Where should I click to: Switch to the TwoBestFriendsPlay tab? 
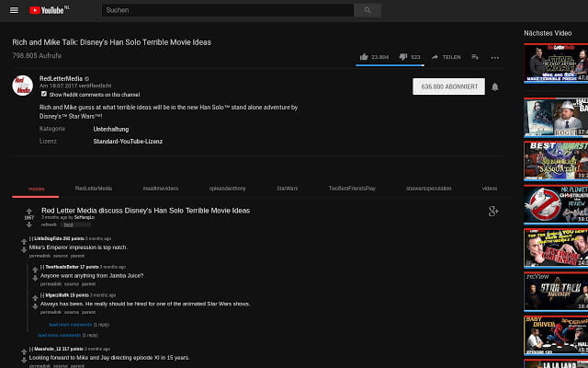[x=352, y=189]
